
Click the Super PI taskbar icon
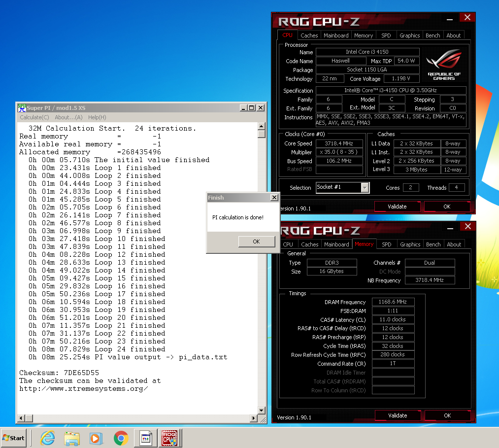click(x=146, y=438)
